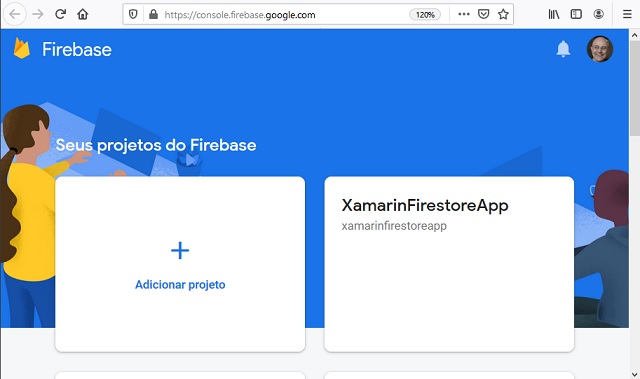
Task: Show site security via padlock icon
Action: tap(153, 15)
